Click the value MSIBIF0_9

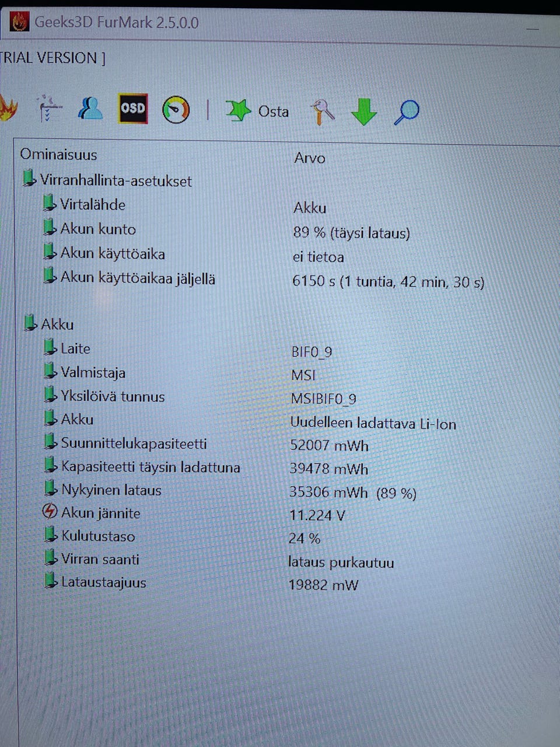[324, 399]
